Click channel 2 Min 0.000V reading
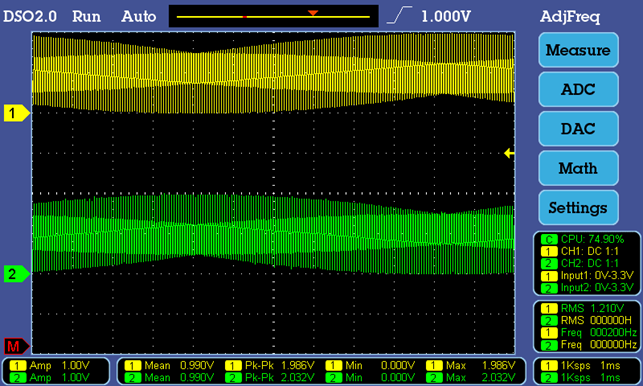 (370, 377)
